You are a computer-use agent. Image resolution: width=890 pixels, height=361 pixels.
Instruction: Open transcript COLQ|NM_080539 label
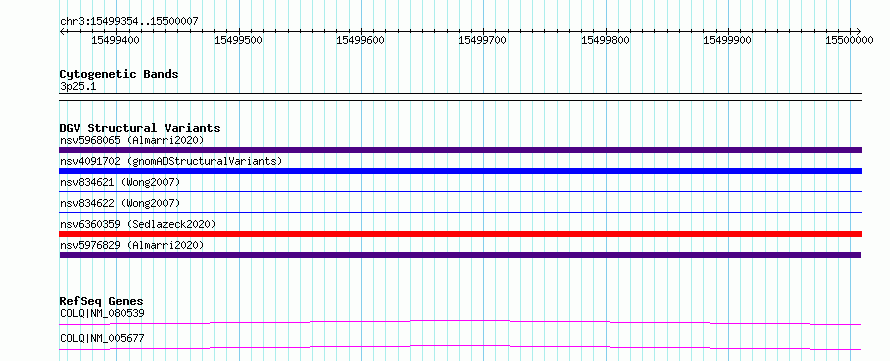click(102, 313)
